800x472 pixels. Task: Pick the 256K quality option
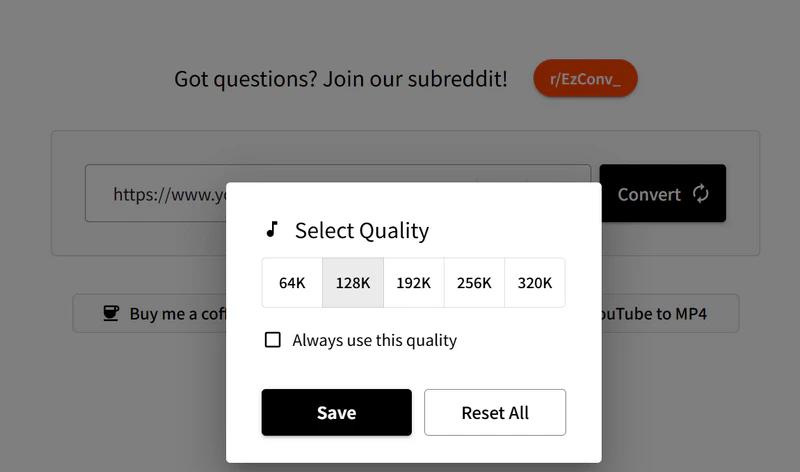(x=474, y=283)
